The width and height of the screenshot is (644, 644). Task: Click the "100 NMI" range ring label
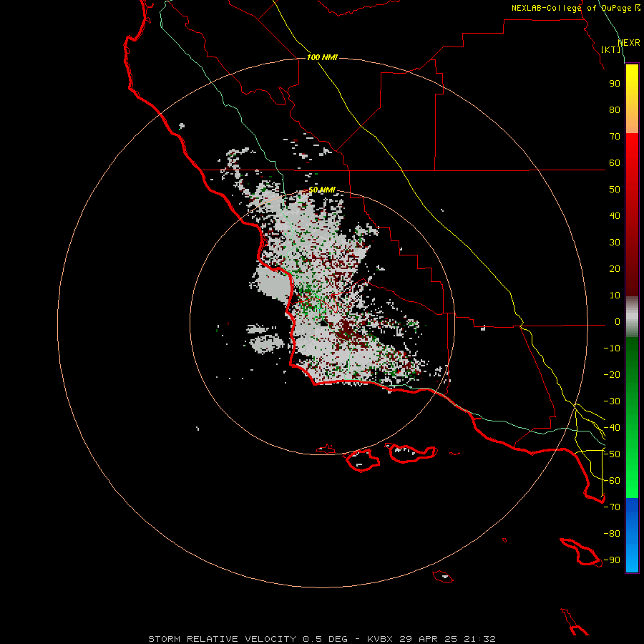[x=322, y=57]
